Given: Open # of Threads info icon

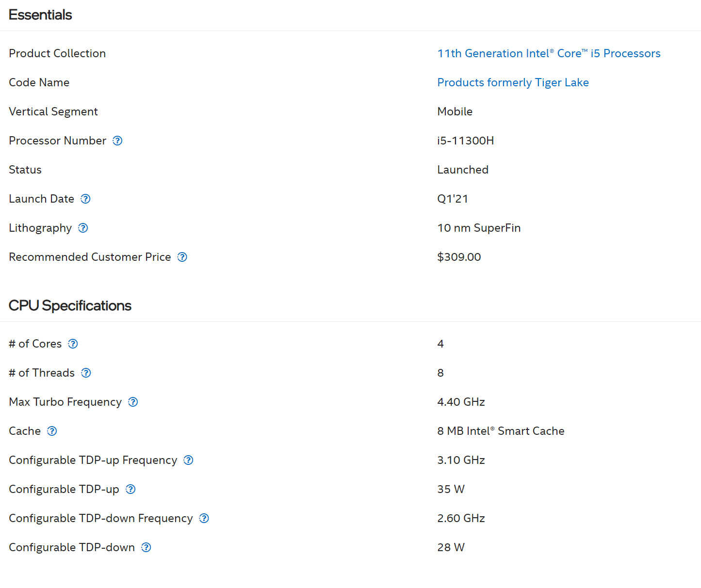Looking at the screenshot, I should click(x=86, y=373).
